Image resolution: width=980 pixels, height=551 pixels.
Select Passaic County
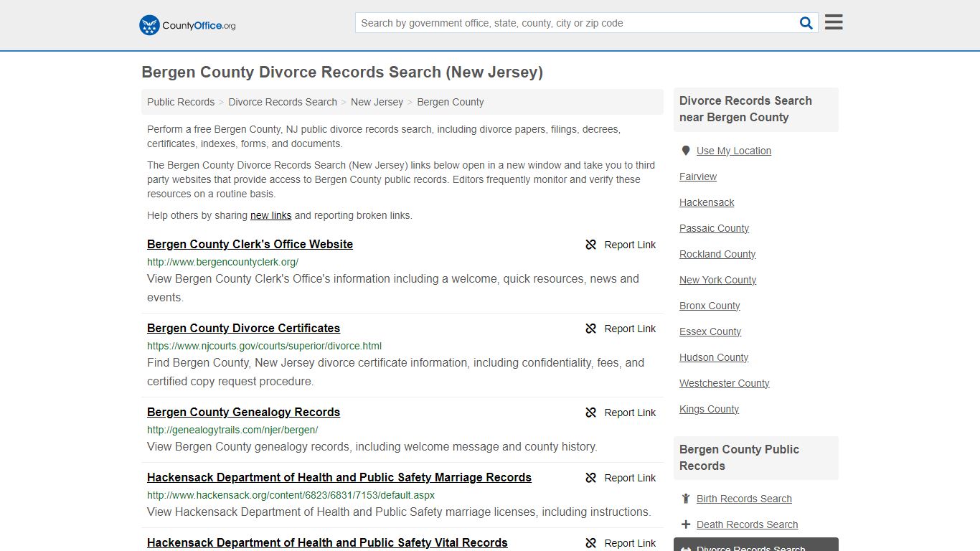click(x=714, y=228)
